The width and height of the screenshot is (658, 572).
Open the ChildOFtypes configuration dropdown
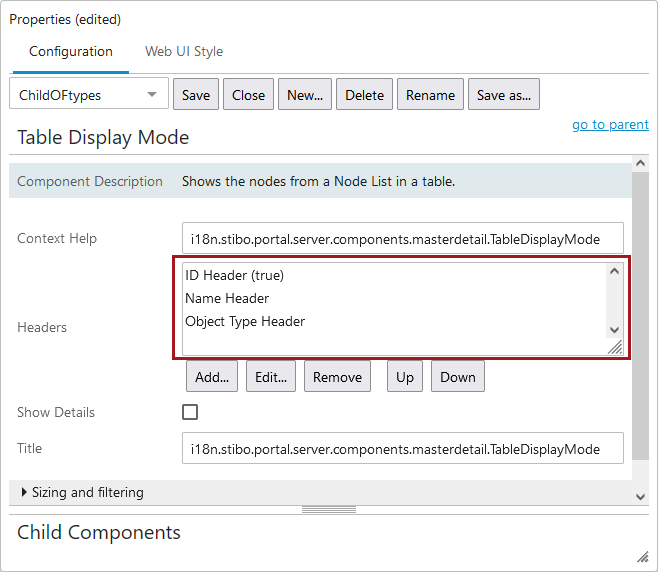point(89,95)
